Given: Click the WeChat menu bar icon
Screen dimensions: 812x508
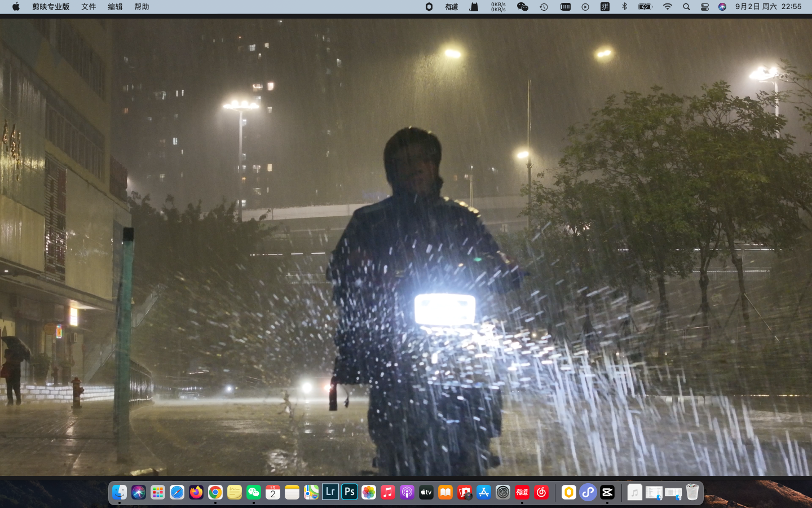Looking at the screenshot, I should pyautogui.click(x=522, y=7).
